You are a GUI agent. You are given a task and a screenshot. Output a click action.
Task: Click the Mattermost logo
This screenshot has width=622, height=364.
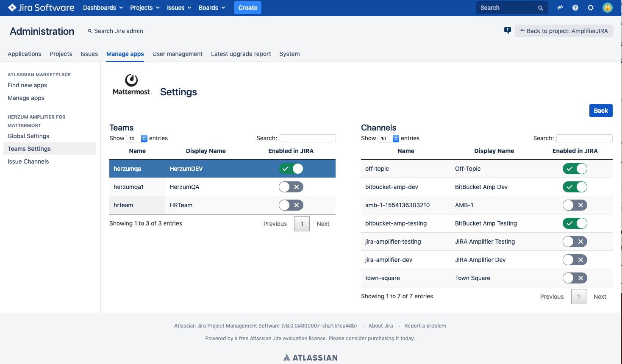131,85
